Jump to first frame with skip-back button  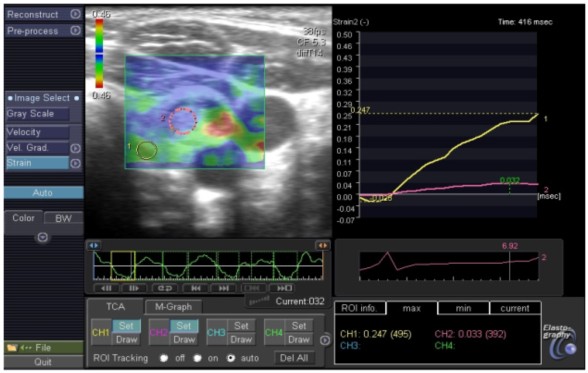point(196,288)
